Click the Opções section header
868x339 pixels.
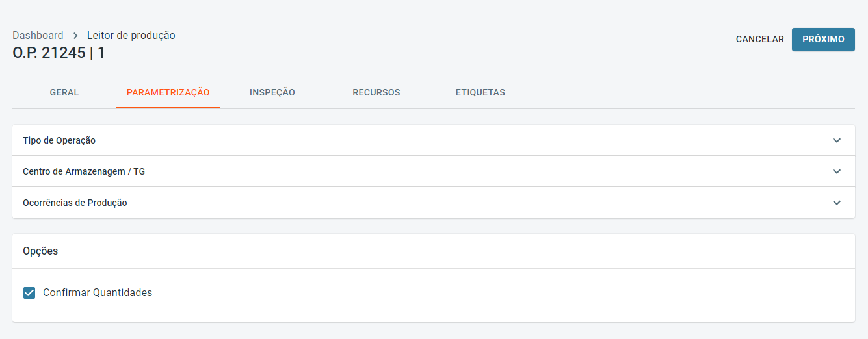coord(40,251)
